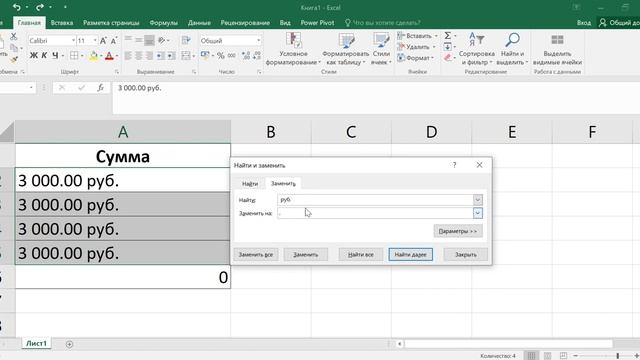640x360 pixels.
Task: Switch to the Вставка ribbon tab
Action: click(62, 23)
